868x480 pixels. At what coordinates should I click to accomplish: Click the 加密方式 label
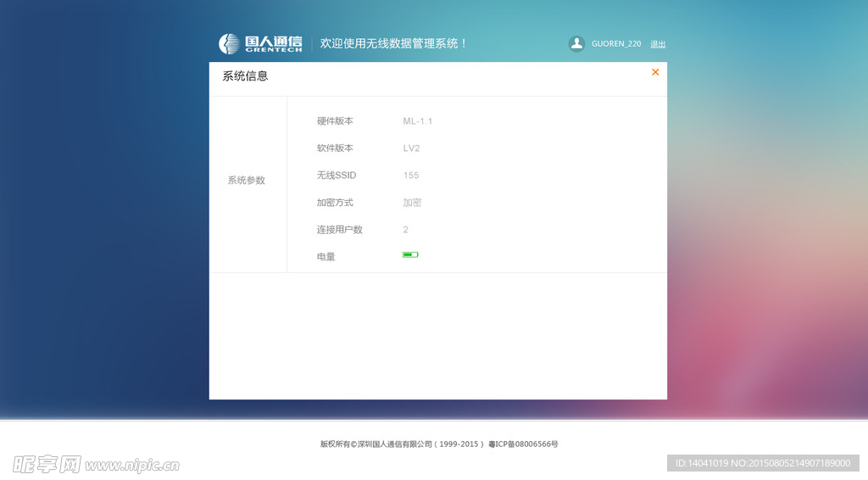(x=335, y=203)
